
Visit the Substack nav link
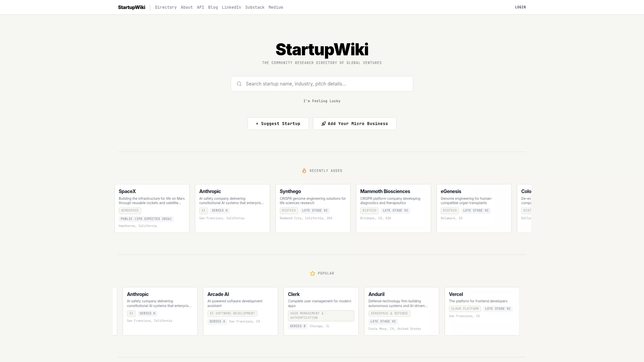click(255, 7)
